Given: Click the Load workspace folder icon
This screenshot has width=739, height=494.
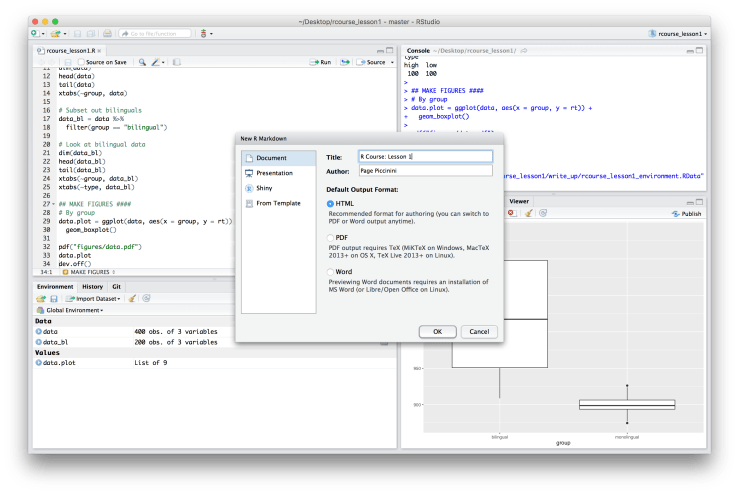Looking at the screenshot, I should tap(41, 299).
